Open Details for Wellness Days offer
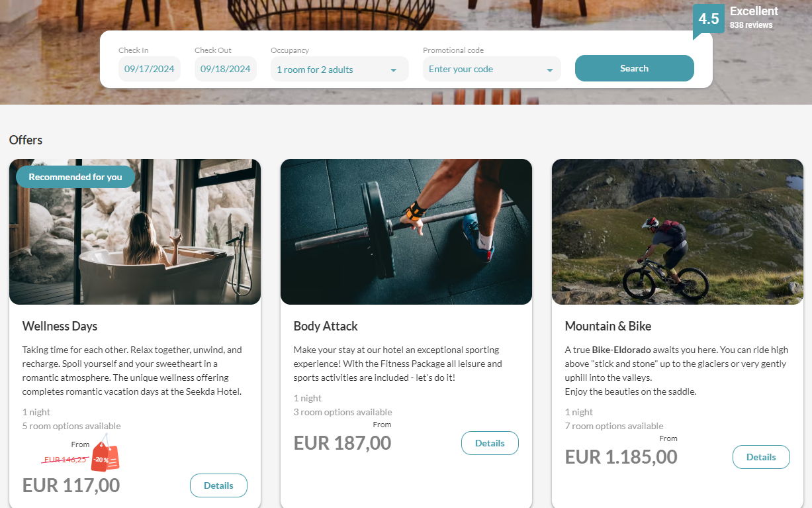 218,485
